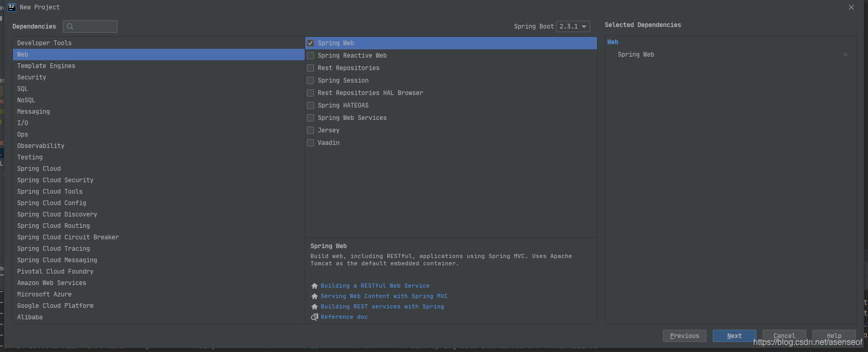Select the Ops category
Screen dimensions: 868x352
coord(158,134)
